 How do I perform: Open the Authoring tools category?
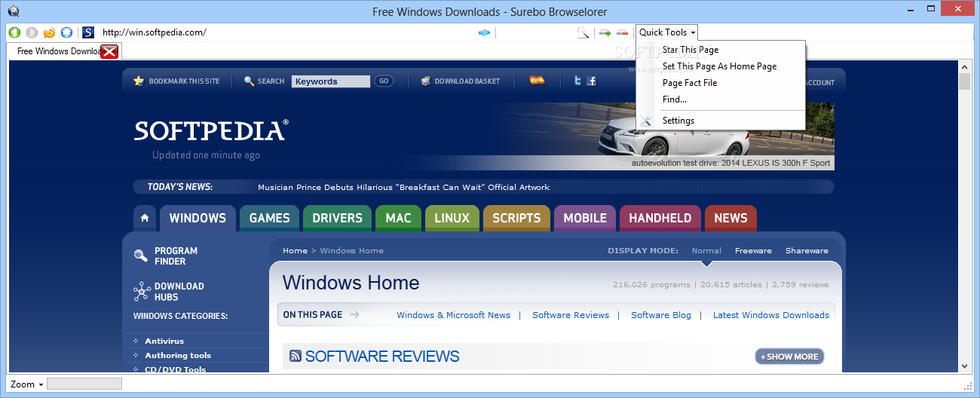(x=178, y=355)
